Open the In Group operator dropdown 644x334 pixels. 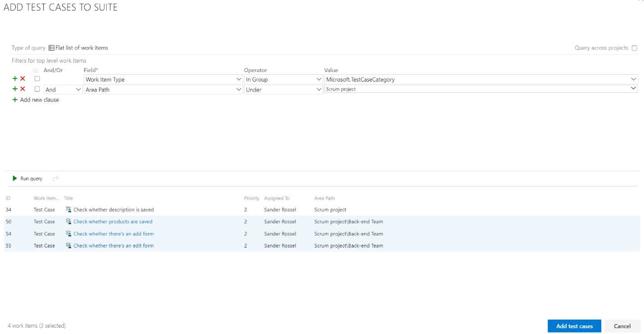pos(319,79)
